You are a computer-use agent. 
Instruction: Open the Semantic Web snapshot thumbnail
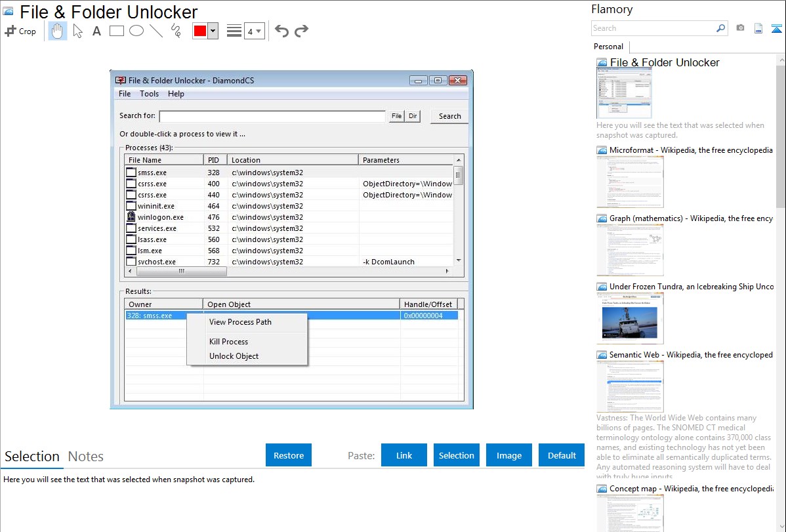click(x=630, y=386)
